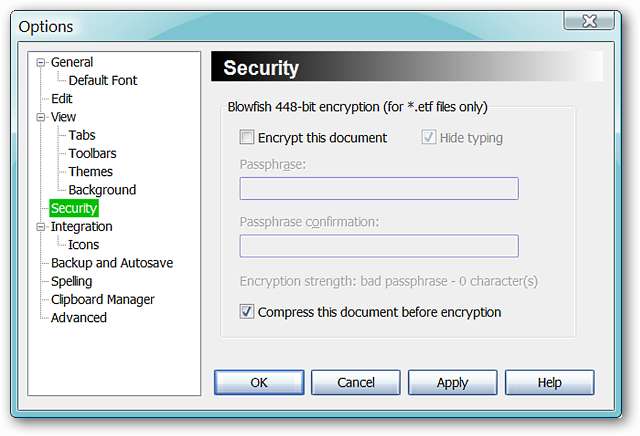Toggle the Hide typing checkbox
The height and width of the screenshot is (436, 640).
[x=429, y=138]
